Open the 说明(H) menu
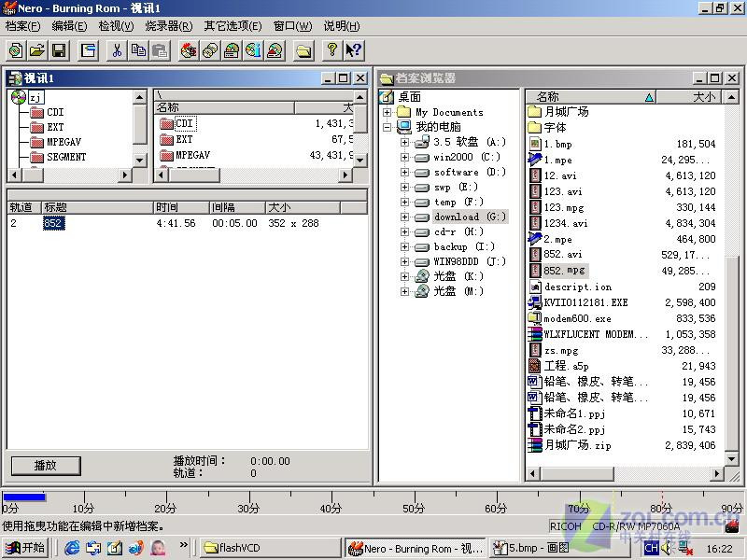This screenshot has height=560, width=747. coord(342,26)
